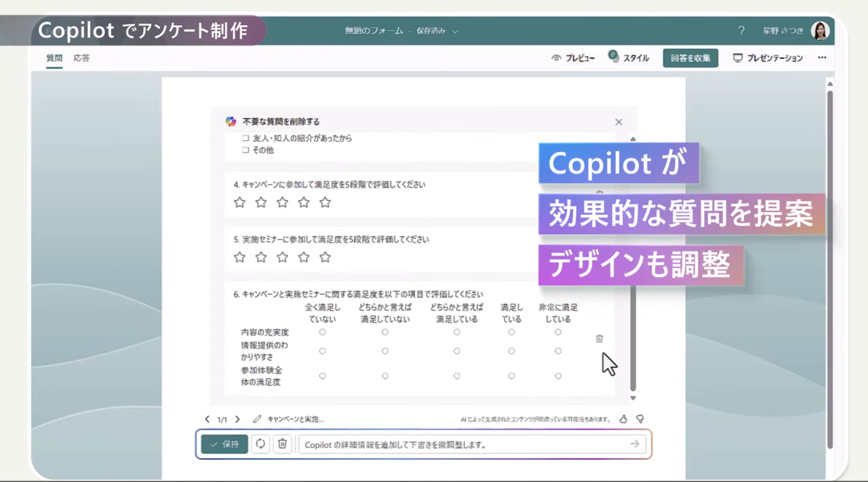Image resolution: width=868 pixels, height=482 pixels.
Task: Select どちらかと言えば満足していない for 情報提供のわかりやすさ
Action: [x=384, y=351]
